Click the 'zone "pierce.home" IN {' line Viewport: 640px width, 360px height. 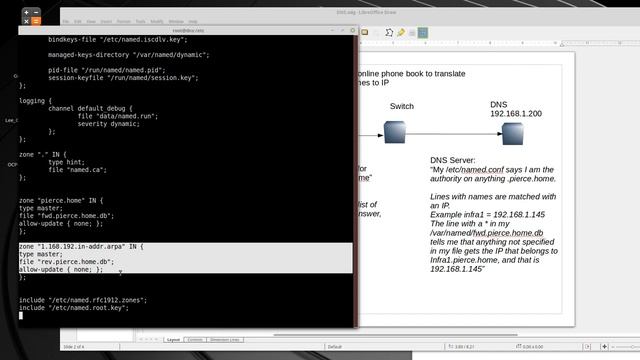click(61, 200)
